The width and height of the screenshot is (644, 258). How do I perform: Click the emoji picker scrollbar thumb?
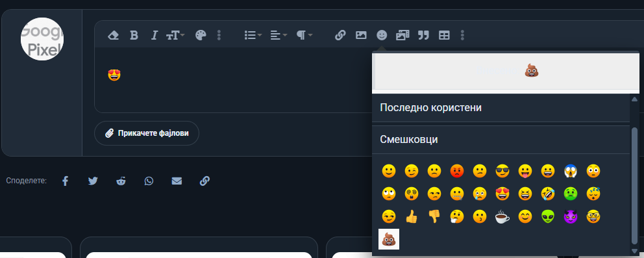(634, 186)
